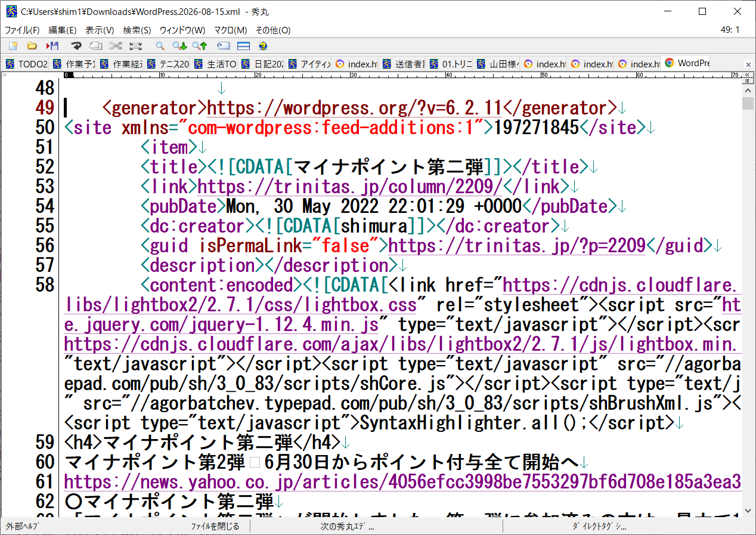
Task: Cut selection using scissors icon
Action: (x=116, y=45)
